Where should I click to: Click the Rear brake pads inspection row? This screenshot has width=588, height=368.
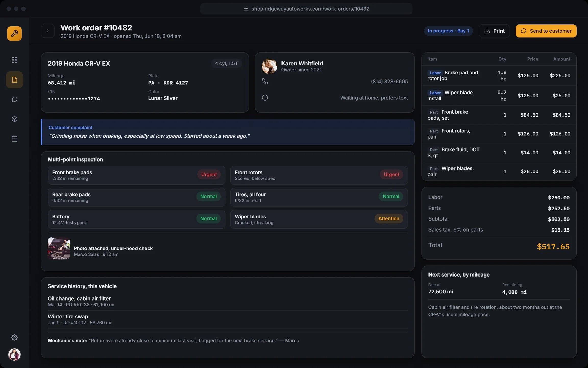pyautogui.click(x=137, y=197)
